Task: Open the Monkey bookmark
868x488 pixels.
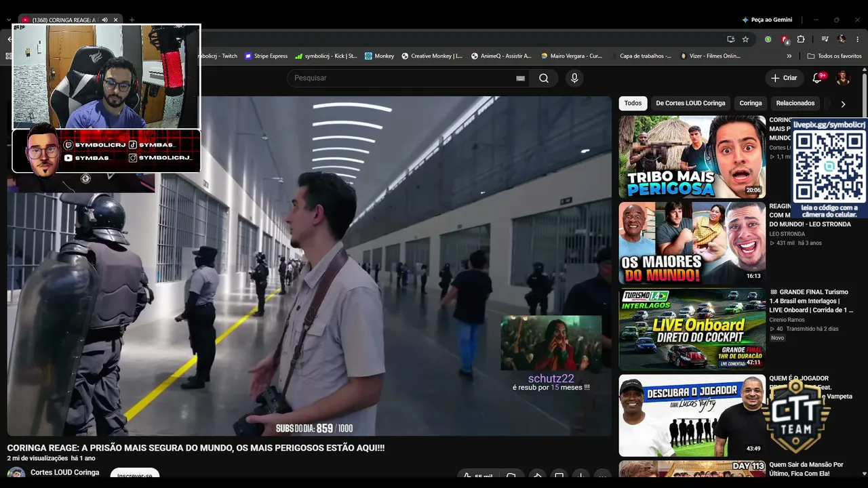Action: pyautogui.click(x=379, y=56)
